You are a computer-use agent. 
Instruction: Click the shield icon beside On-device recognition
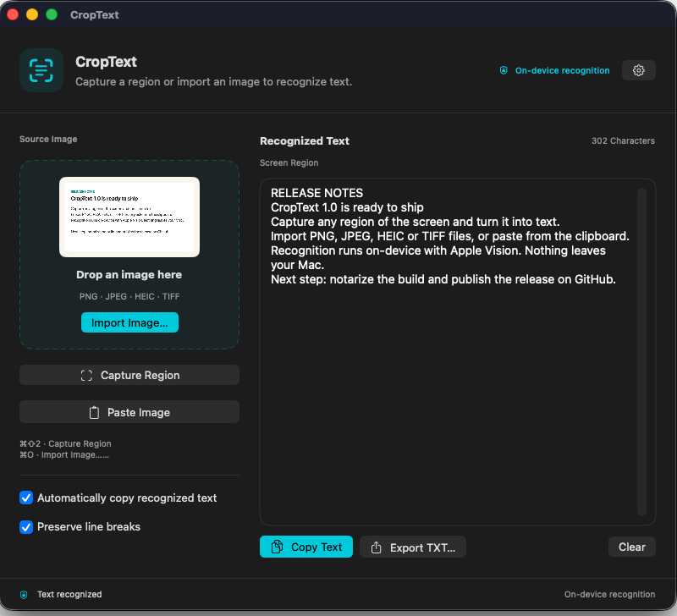click(504, 70)
